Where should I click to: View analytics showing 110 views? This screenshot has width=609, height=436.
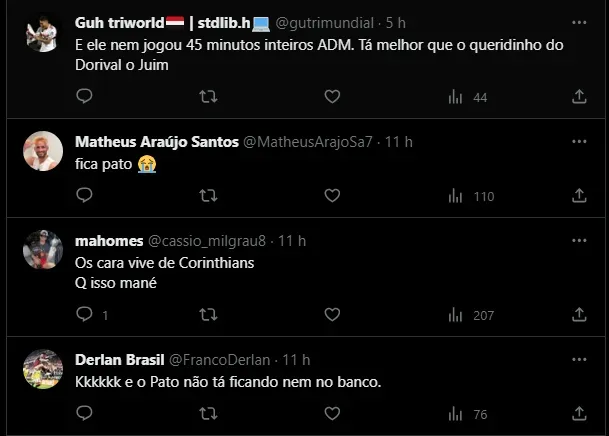tap(472, 196)
